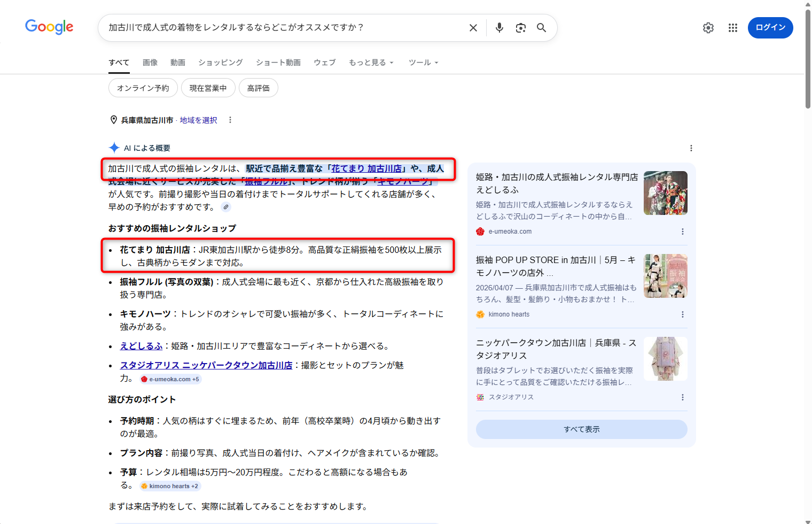Viewport: 812px width, 524px height.
Task: Open ニッケパークタウン加古川店 スタジオアリス result title
Action: point(556,349)
